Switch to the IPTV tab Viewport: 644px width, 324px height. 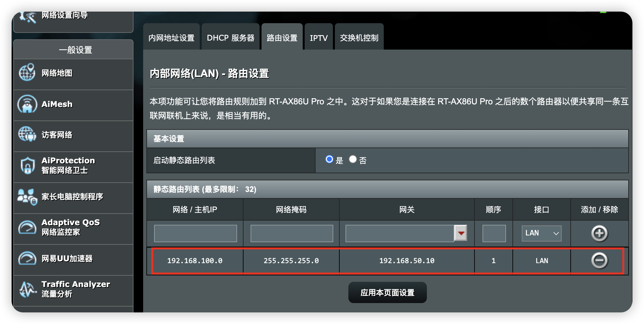[318, 38]
